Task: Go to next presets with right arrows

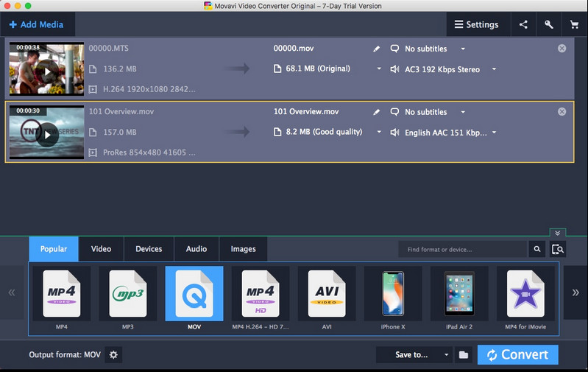Action: pos(575,292)
